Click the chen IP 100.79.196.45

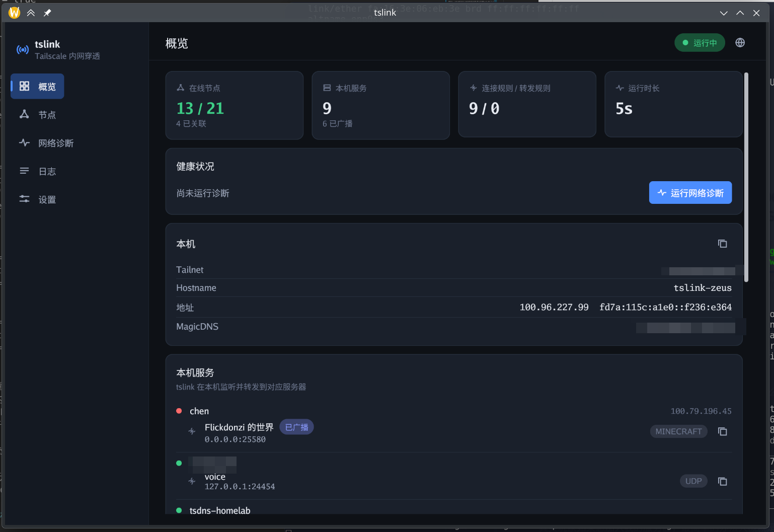coord(701,411)
